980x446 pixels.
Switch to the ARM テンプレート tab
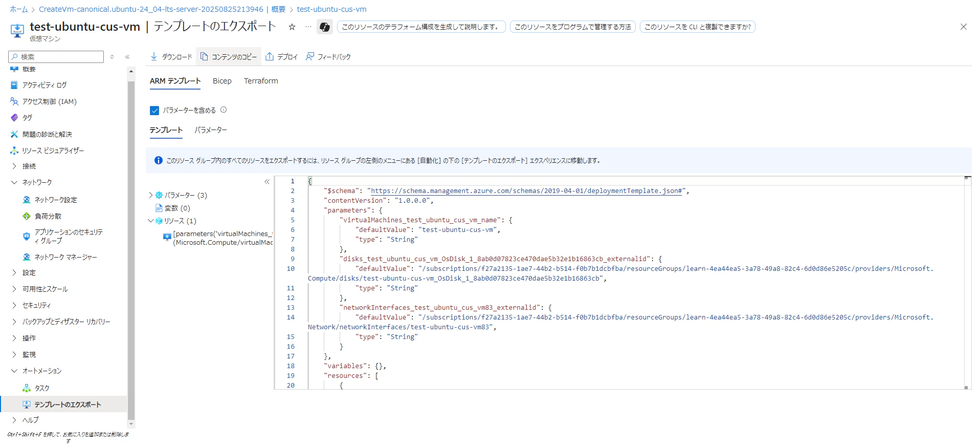click(x=175, y=81)
